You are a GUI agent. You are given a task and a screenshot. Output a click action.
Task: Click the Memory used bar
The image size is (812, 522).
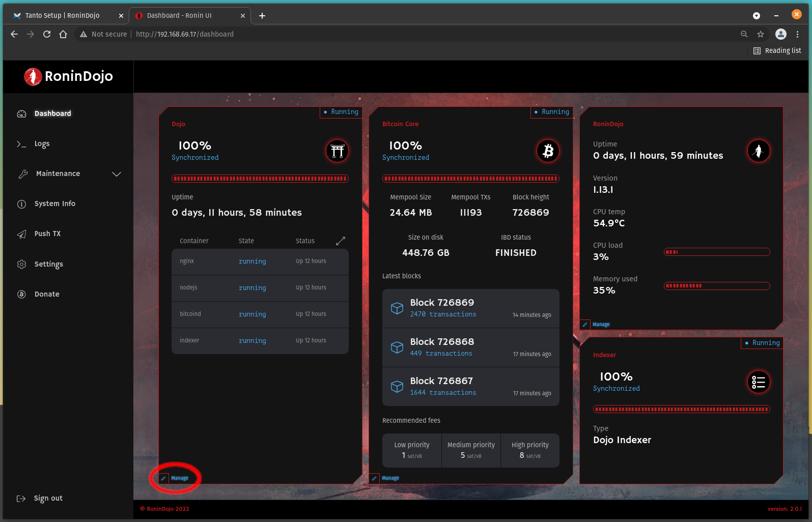tap(717, 286)
